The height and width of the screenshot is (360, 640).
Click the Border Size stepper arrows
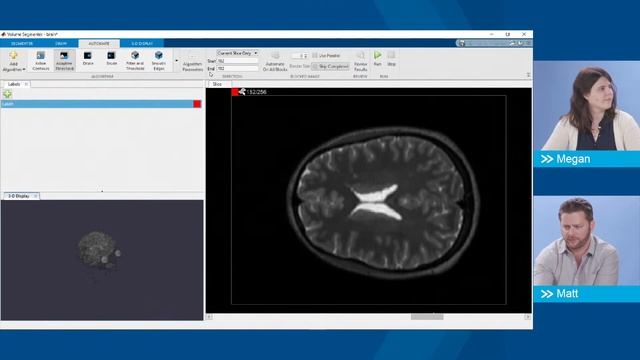[306, 56]
